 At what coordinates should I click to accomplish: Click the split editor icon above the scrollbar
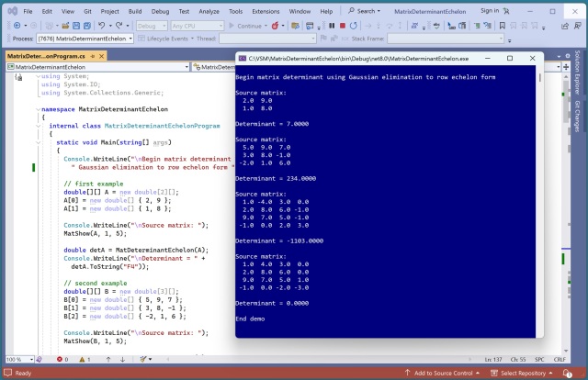[566, 67]
